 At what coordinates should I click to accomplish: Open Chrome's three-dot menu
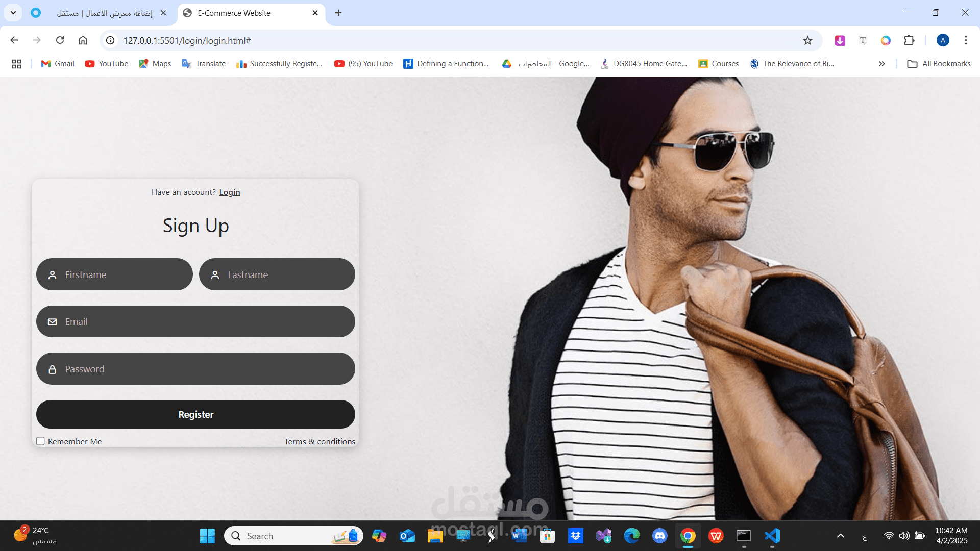966,40
